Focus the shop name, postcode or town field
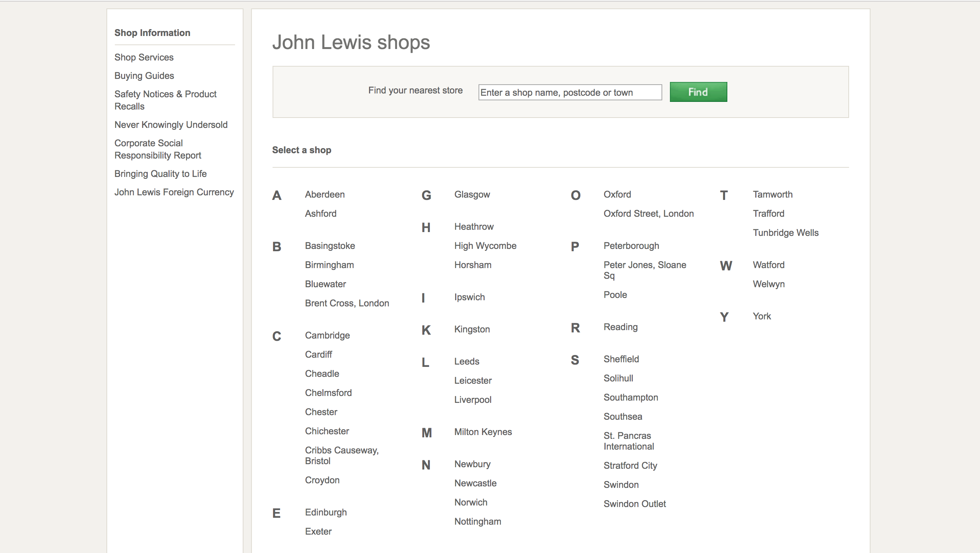 click(570, 92)
